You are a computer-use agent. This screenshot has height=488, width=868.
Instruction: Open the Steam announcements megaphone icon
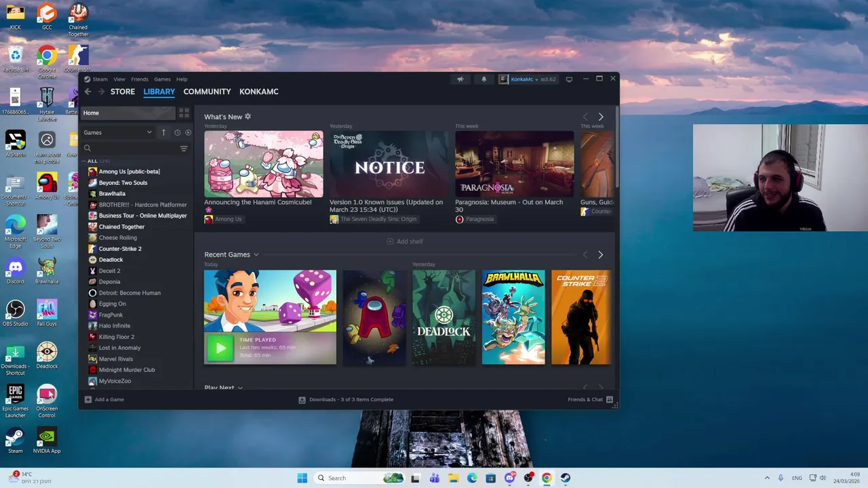tap(460, 79)
